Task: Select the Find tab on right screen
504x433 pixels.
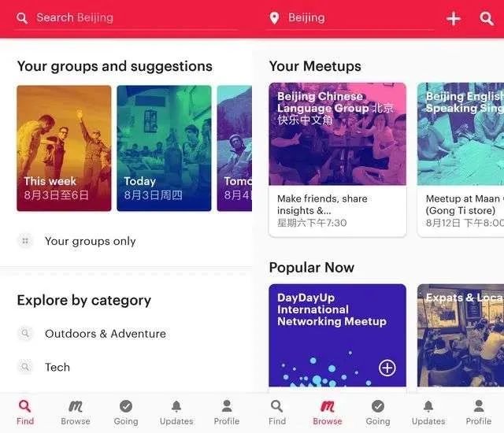Action: tap(277, 413)
